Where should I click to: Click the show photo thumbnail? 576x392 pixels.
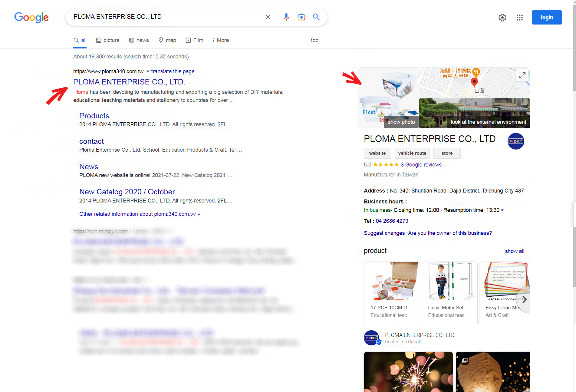[x=389, y=98]
